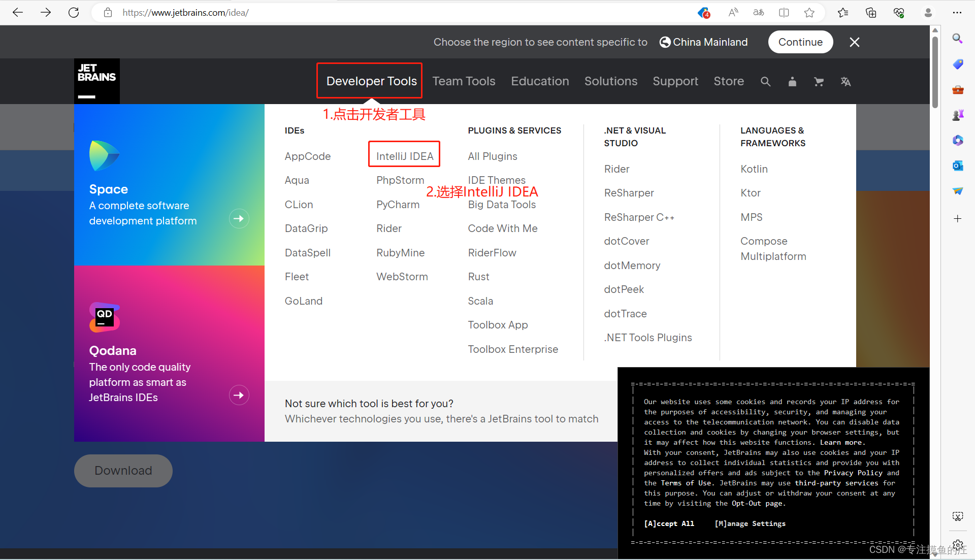Open the Store menu
975x560 pixels.
point(729,81)
